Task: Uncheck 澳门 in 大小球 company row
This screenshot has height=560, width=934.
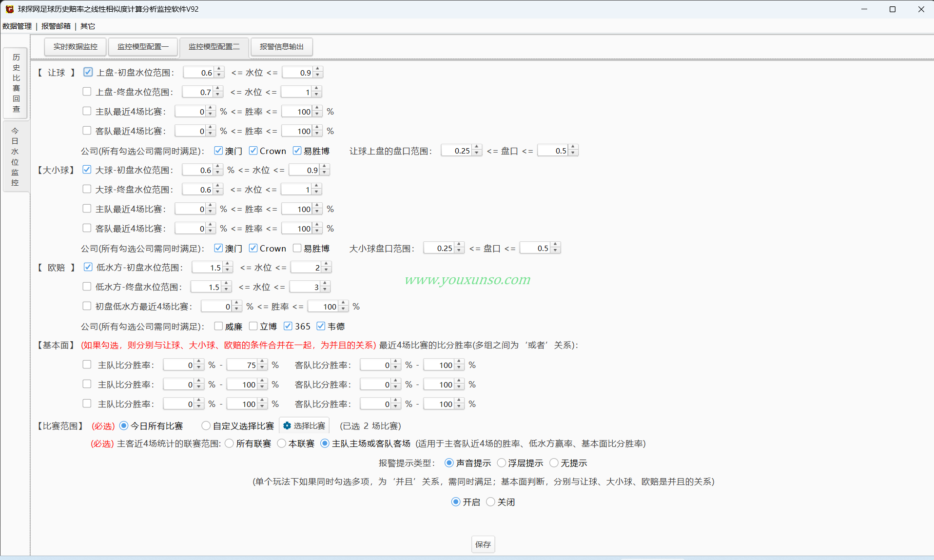Action: [x=218, y=248]
